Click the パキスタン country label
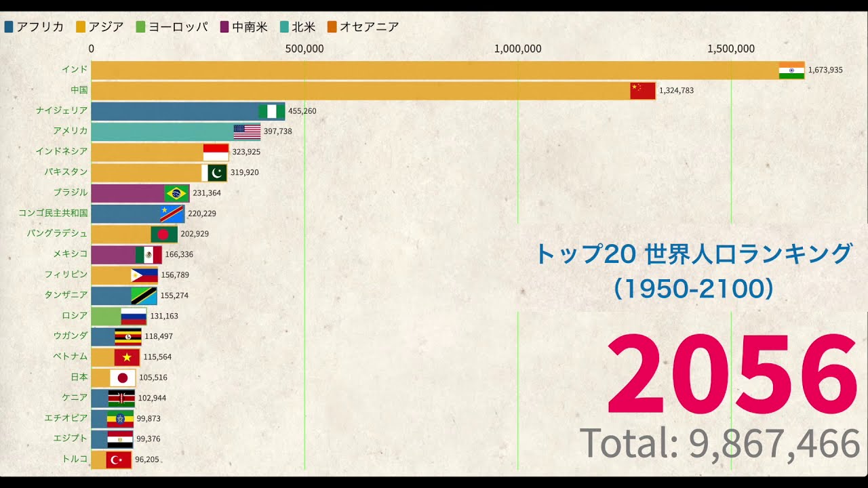Viewport: 868px width, 488px height. (66, 171)
